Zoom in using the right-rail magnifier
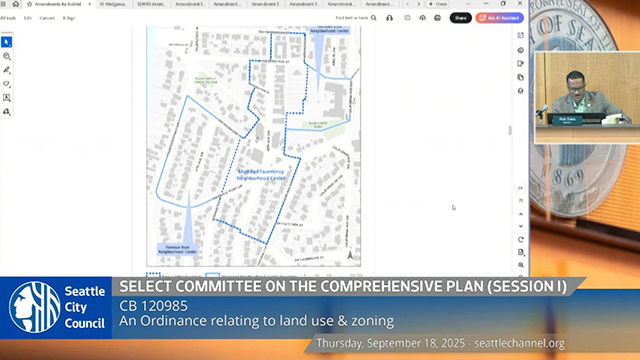The image size is (640, 360). [520, 265]
